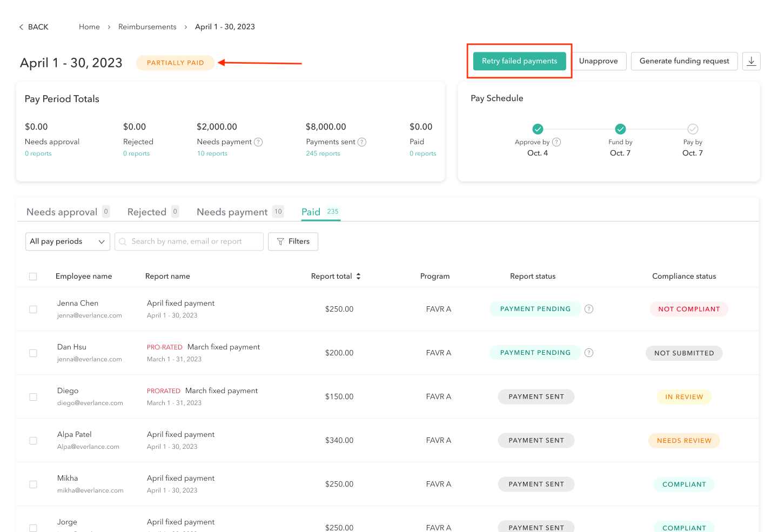Open the Rejected tab
The height and width of the screenshot is (532, 778).
pyautogui.click(x=147, y=212)
